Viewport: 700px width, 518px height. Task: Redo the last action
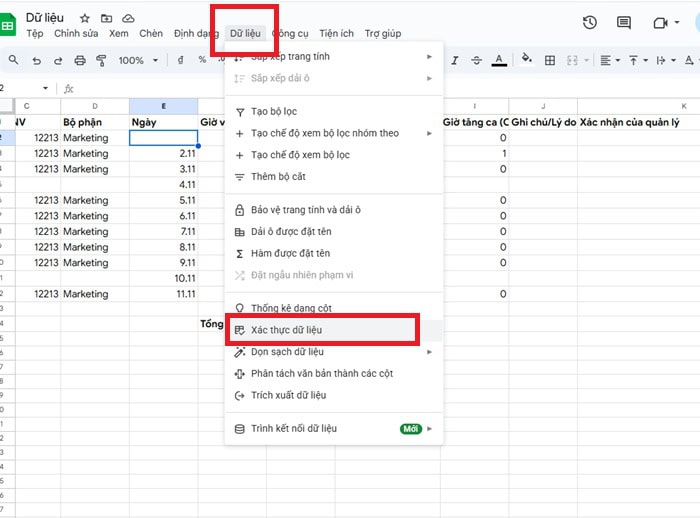pos(58,60)
